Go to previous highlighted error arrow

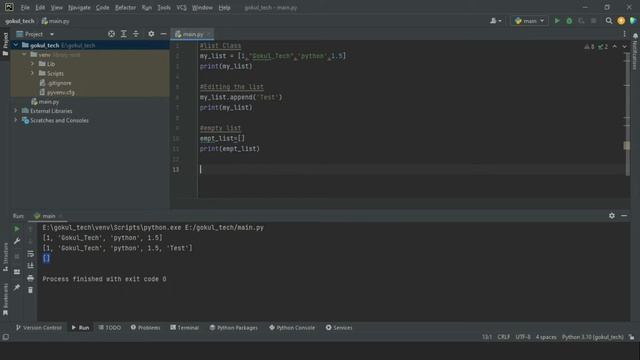615,47
